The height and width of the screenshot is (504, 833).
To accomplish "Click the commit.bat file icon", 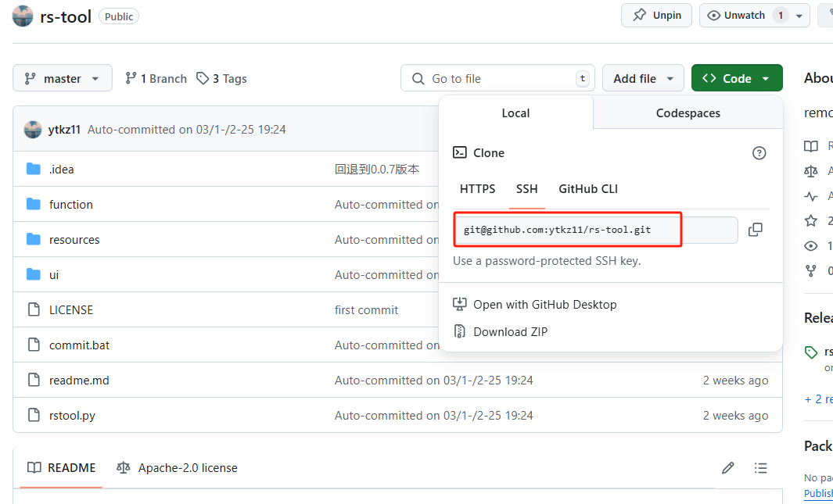I will [34, 345].
